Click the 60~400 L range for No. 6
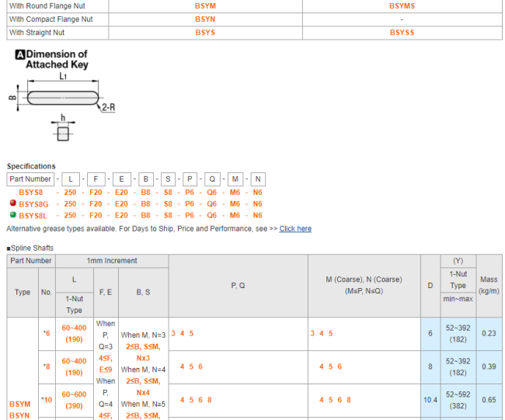The image size is (505, 420). click(74, 328)
